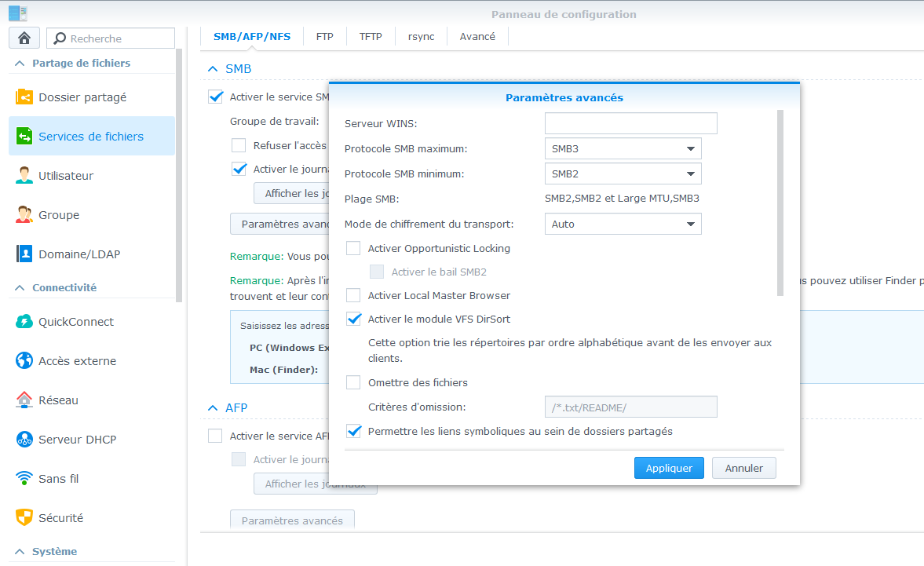
Task: Open the Accès externe globe icon
Action: (x=24, y=360)
